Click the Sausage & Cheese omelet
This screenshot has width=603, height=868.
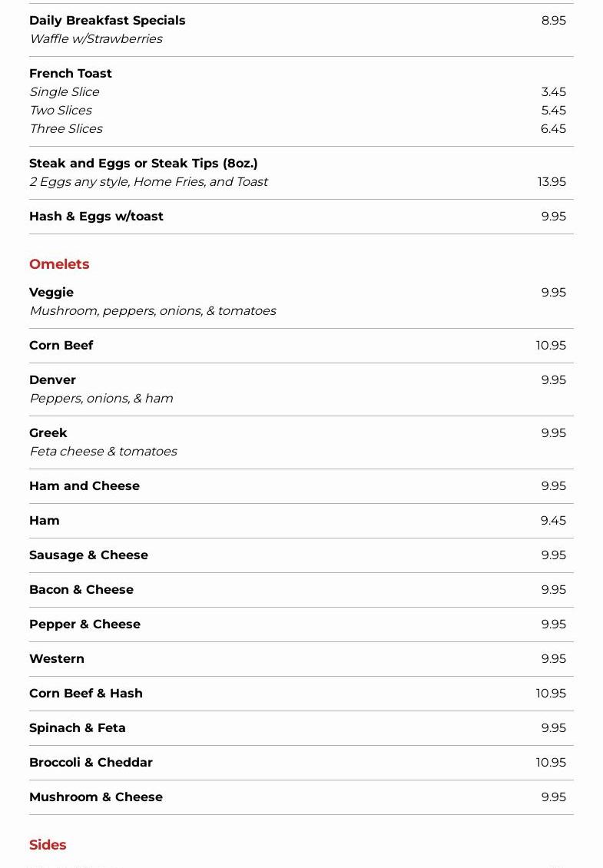[88, 555]
